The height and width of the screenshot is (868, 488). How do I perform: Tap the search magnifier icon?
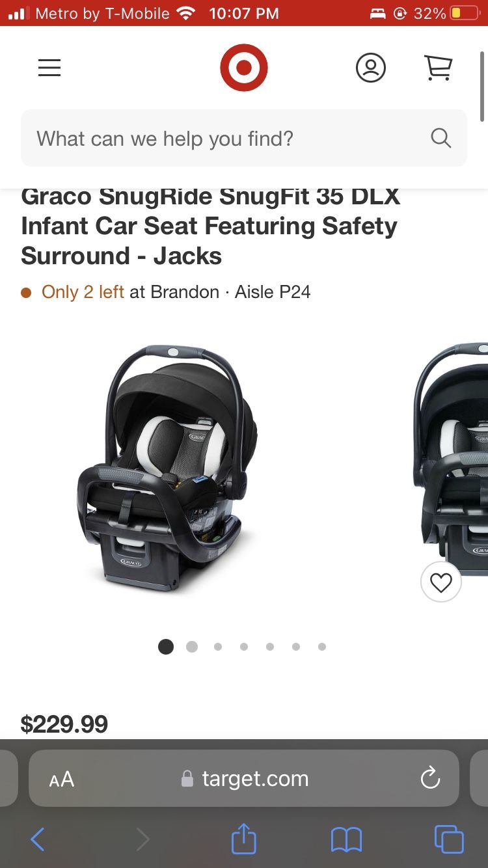441,138
